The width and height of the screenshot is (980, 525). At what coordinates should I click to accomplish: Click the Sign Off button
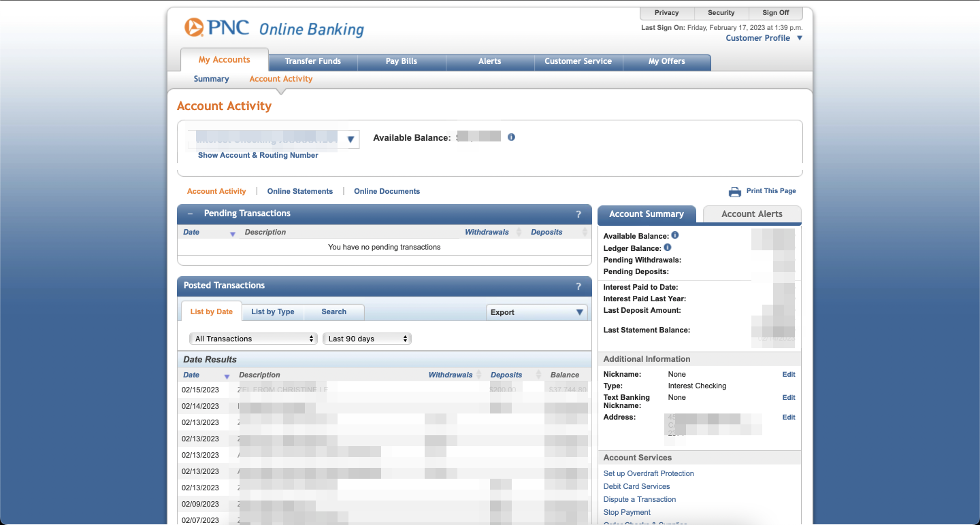[x=776, y=13]
